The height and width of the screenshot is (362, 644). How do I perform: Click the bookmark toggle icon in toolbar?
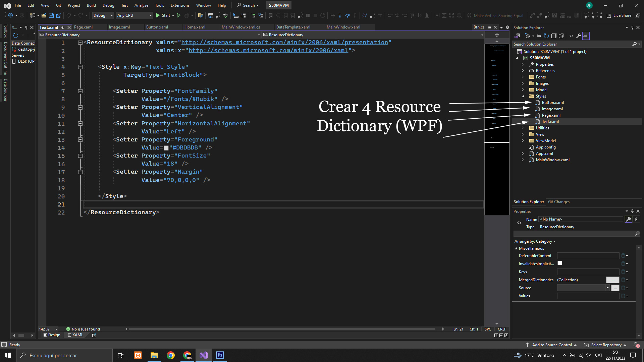(271, 15)
